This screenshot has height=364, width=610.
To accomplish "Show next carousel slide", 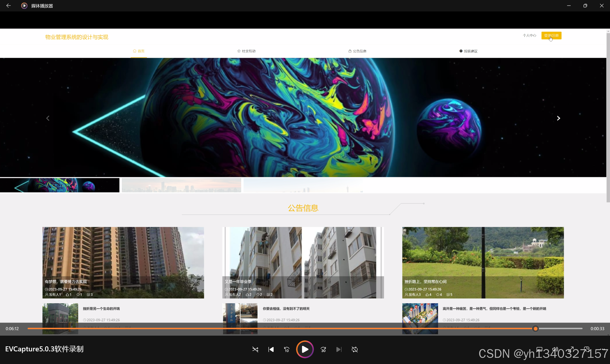I will (559, 118).
